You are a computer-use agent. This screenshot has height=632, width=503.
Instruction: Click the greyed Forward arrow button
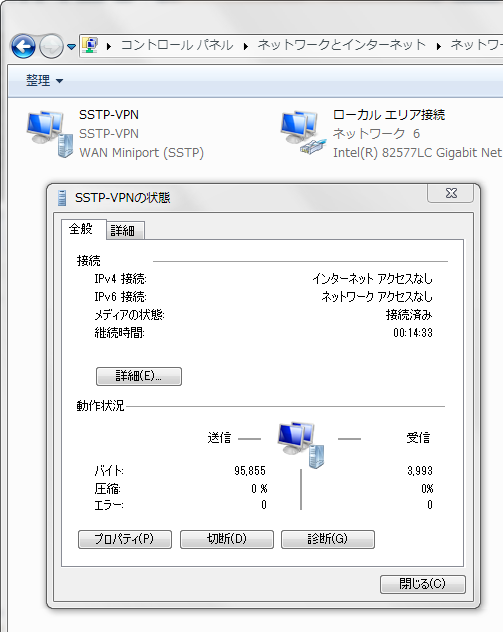(51, 46)
